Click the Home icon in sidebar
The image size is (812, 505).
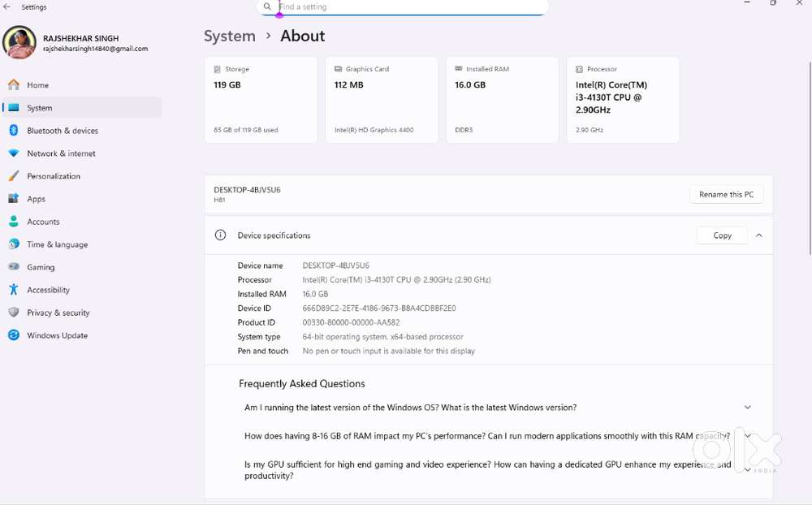(x=13, y=85)
